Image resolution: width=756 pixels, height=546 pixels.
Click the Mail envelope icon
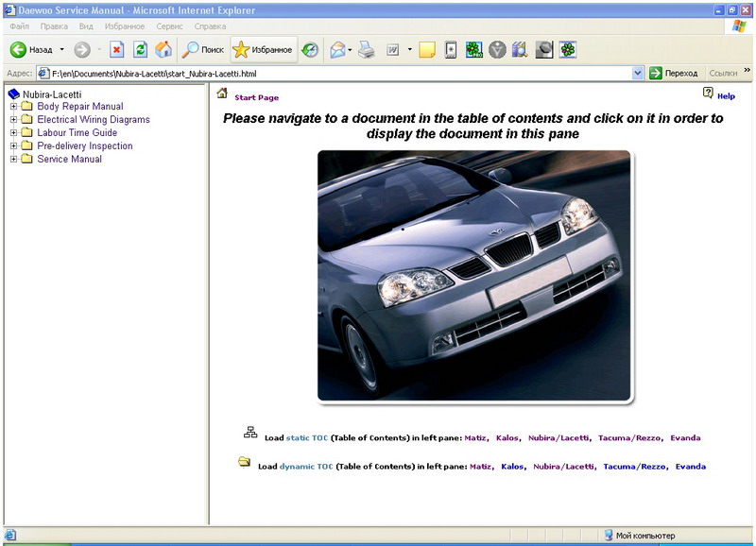(x=337, y=50)
